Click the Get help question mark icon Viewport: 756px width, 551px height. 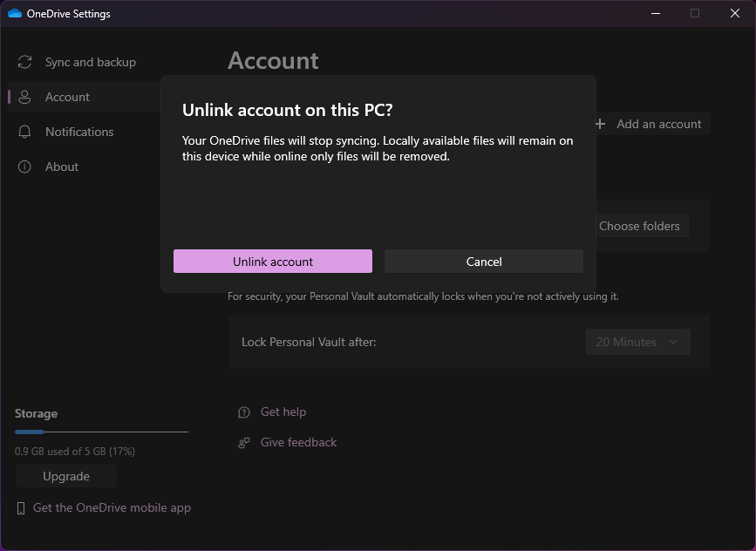244,412
